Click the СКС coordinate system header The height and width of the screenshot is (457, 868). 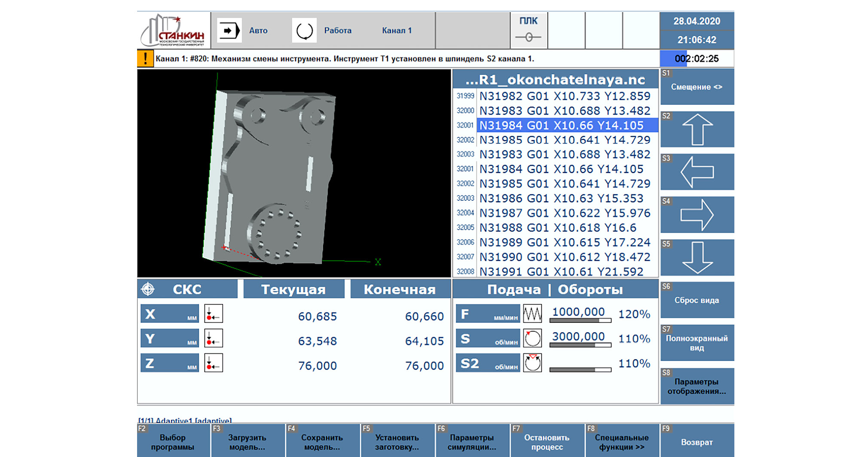[x=187, y=289]
